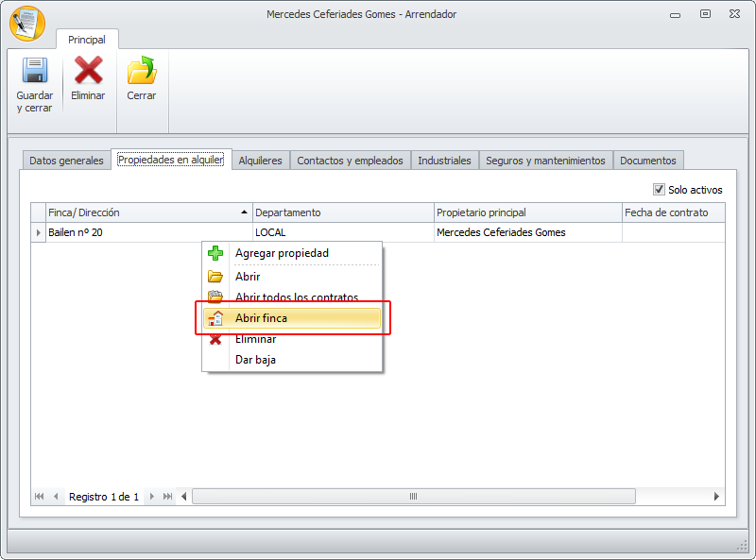
Task: Click the Guardar y cerrar floppy icon
Action: click(35, 71)
